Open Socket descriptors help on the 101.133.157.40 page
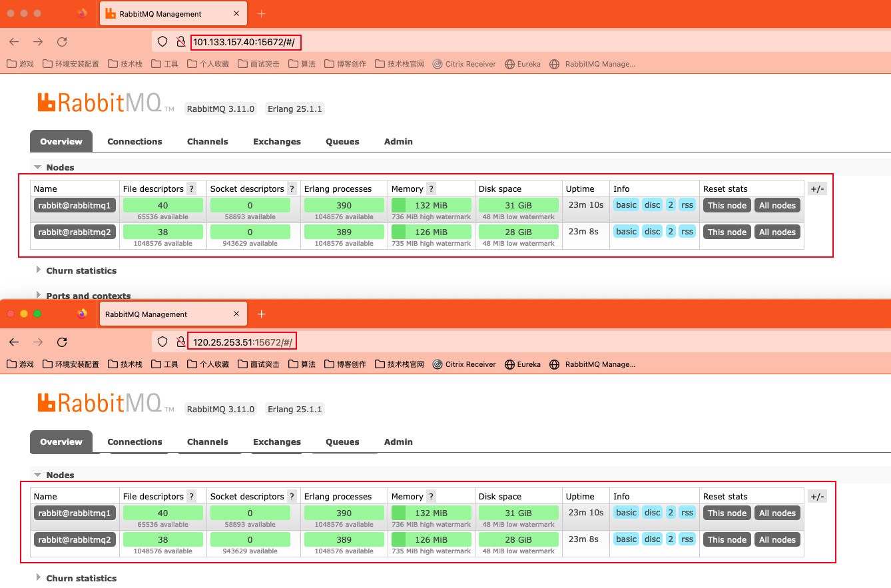891x588 pixels. (x=292, y=188)
